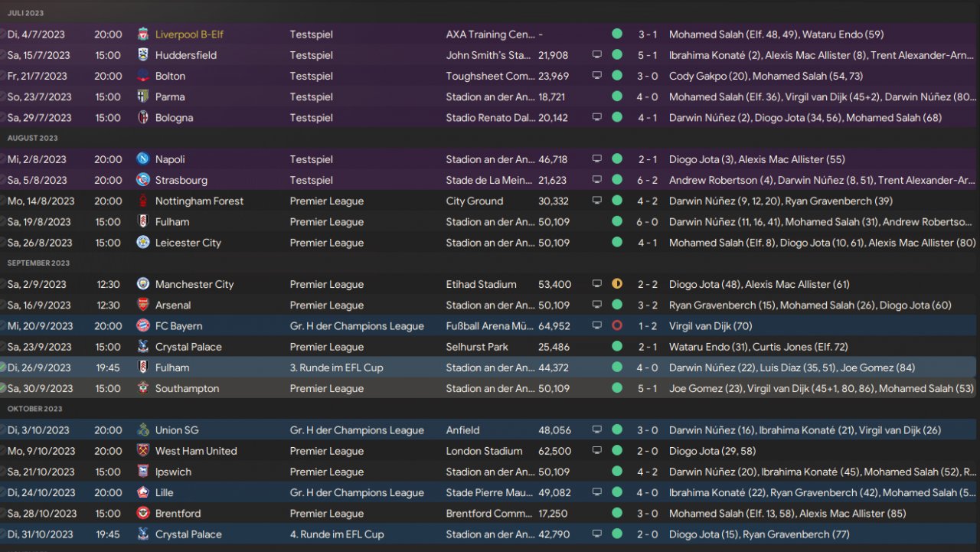
Task: Click the attendance figure "64,952"
Action: click(554, 326)
